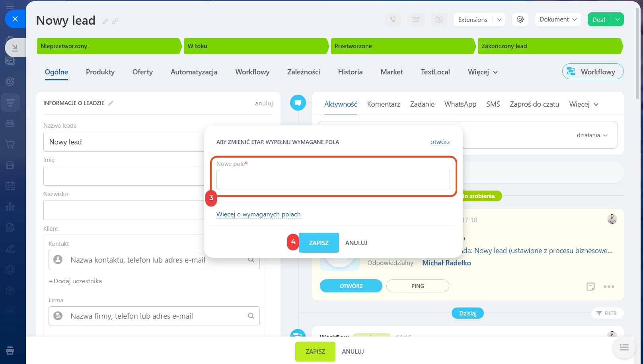Click Extensions button
The height and width of the screenshot is (364, 643).
click(473, 19)
